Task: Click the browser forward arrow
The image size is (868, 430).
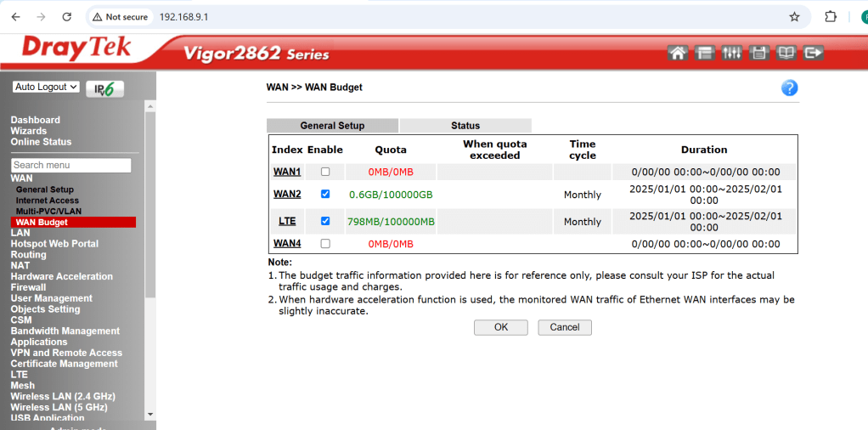Action: 41,17
